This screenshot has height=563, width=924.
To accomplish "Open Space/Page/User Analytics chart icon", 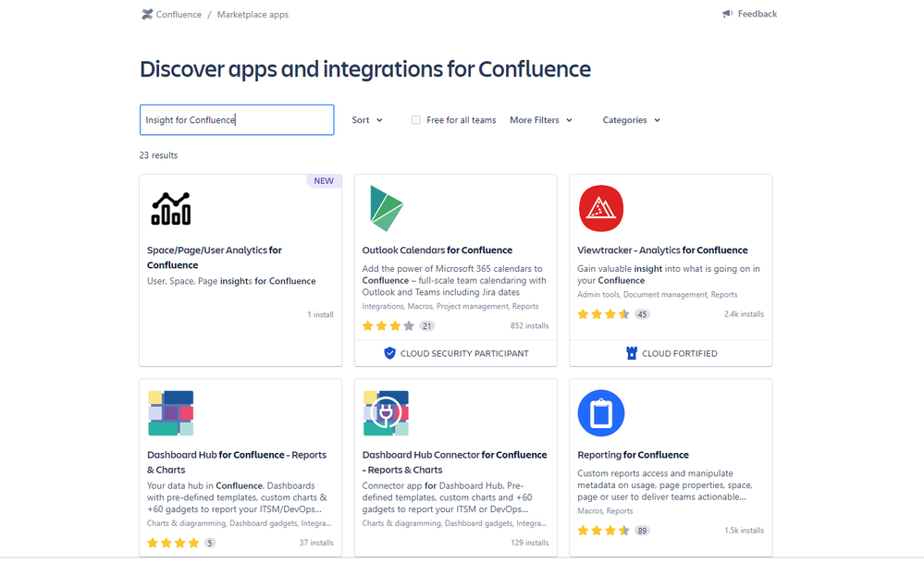I will click(x=171, y=209).
